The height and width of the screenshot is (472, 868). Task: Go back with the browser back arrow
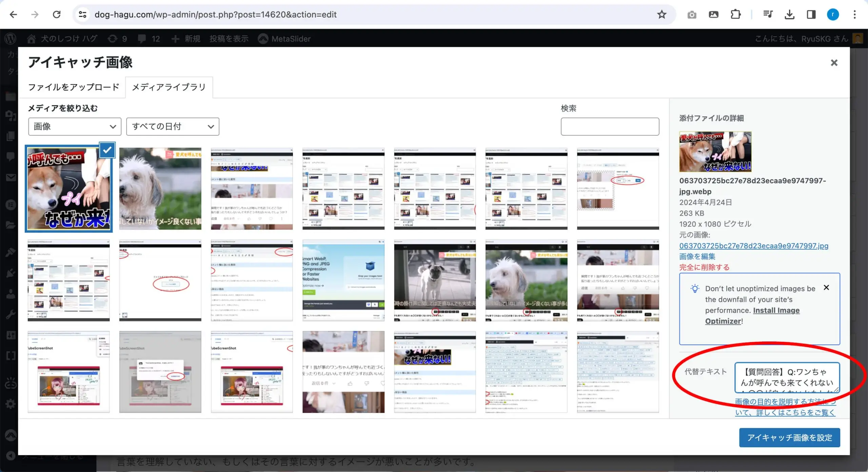(13, 15)
